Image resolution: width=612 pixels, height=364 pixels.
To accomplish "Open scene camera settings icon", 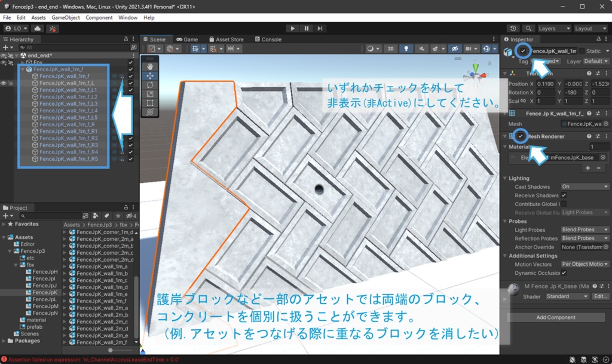I will click(467, 49).
